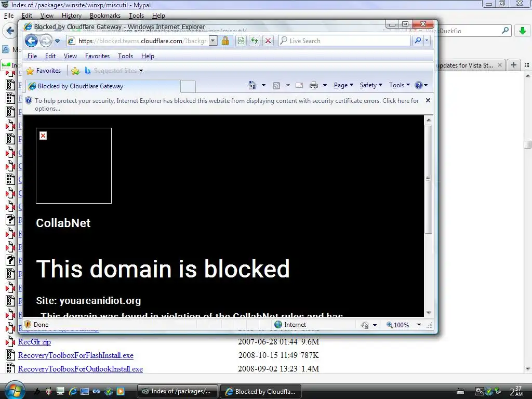Screen dimensions: 532x399
Task: Toggle the Compatibility View icon
Action: point(241,41)
